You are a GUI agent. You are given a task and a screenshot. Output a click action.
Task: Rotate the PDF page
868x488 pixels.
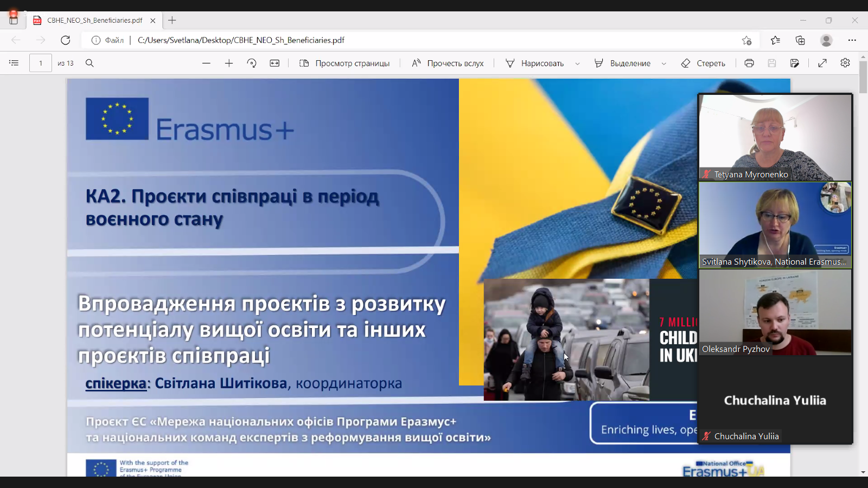click(x=252, y=63)
